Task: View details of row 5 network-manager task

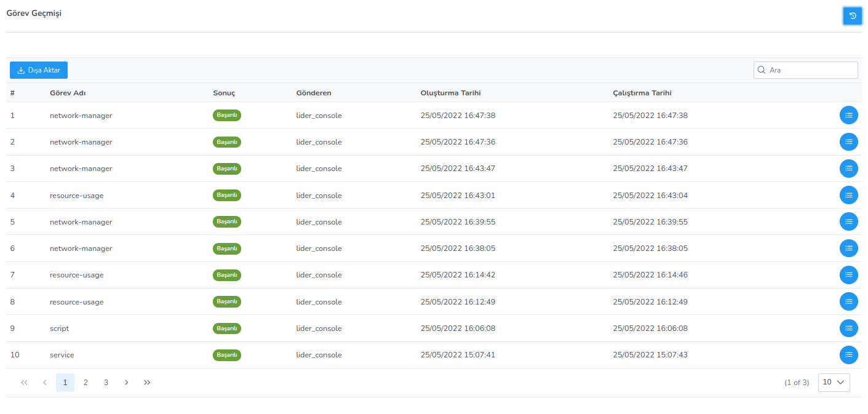Action: 848,221
